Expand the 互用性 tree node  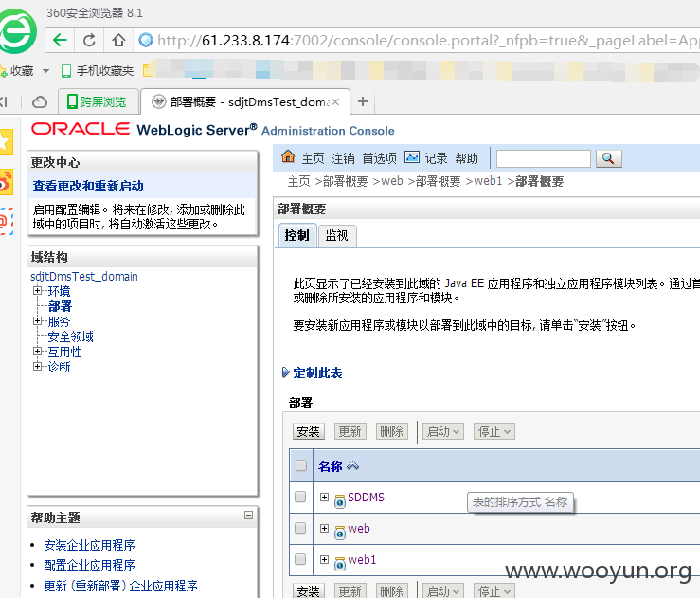pos(38,351)
